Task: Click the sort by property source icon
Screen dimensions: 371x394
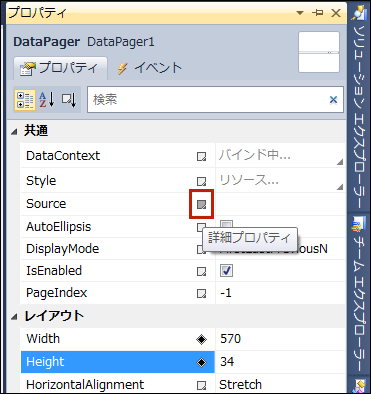Action: click(69, 100)
